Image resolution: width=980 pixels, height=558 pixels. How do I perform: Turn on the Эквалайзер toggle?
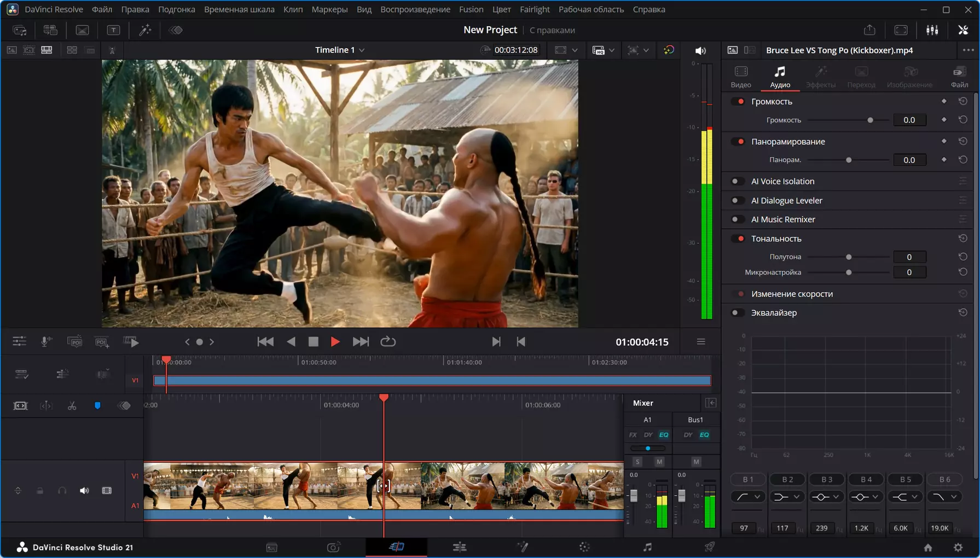737,313
